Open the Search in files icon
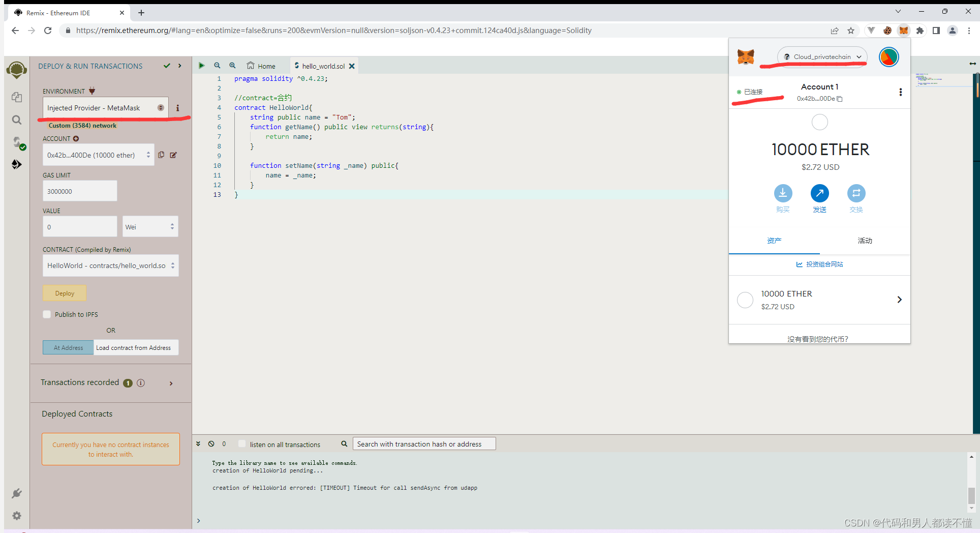This screenshot has width=980, height=533. point(17,120)
